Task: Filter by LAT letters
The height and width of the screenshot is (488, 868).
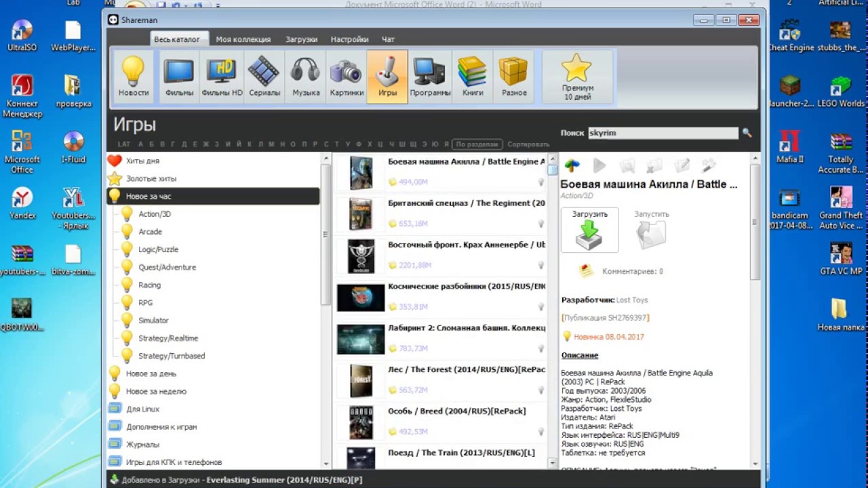Action: point(123,144)
